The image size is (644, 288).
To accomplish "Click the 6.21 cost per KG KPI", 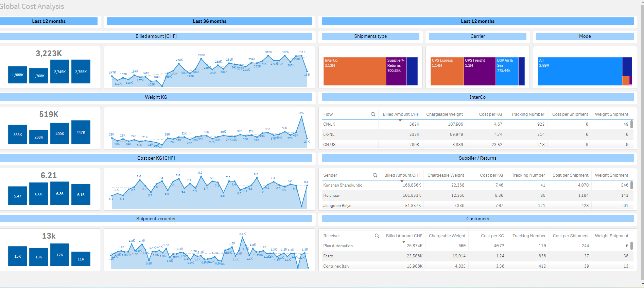I will [49, 175].
